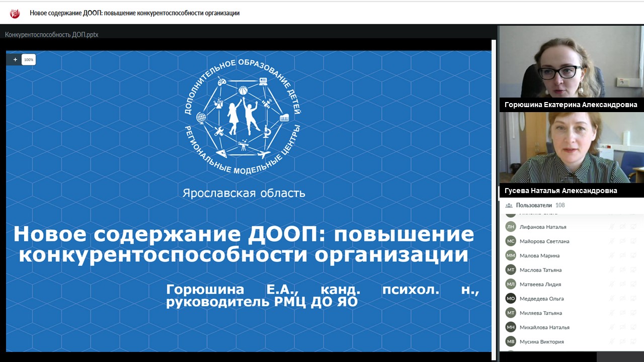Select Гусева Наталья Александровна video feed
Image resolution: width=644 pixels, height=362 pixels.
572,148
